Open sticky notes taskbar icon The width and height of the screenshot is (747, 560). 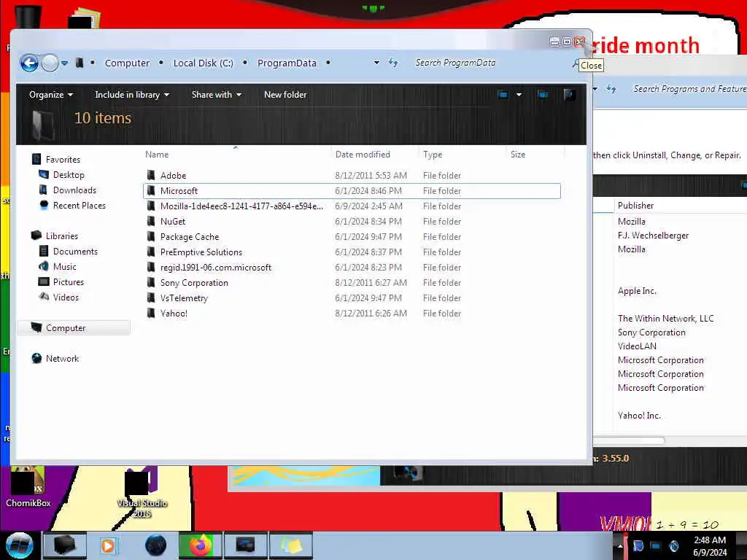[291, 545]
